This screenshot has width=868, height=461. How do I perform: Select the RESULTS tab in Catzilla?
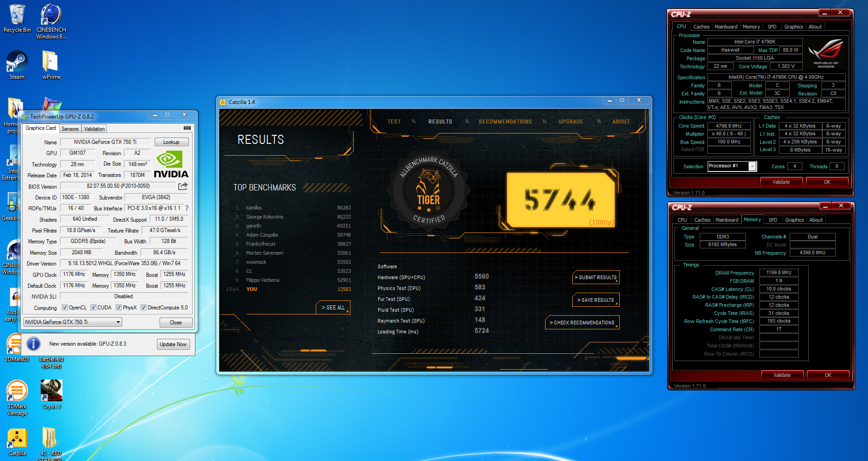440,122
